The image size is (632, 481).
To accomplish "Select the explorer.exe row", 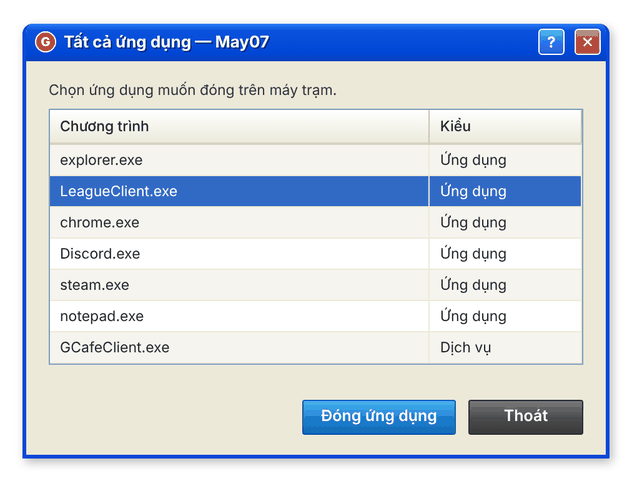I will 316,160.
